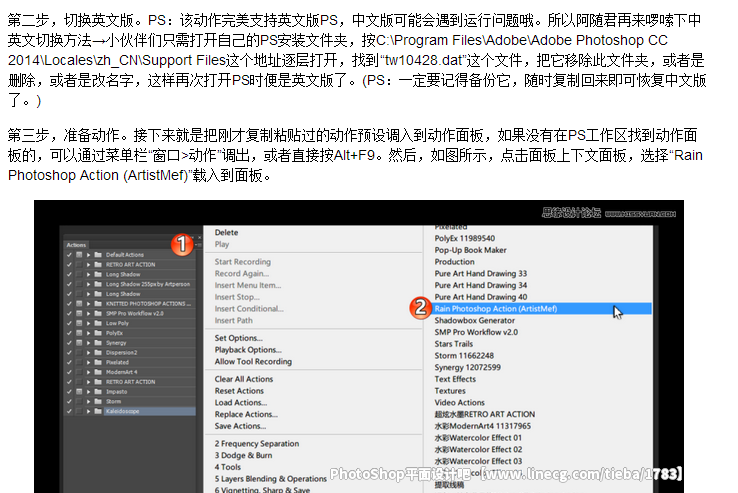Choose Reset Actions

click(239, 391)
